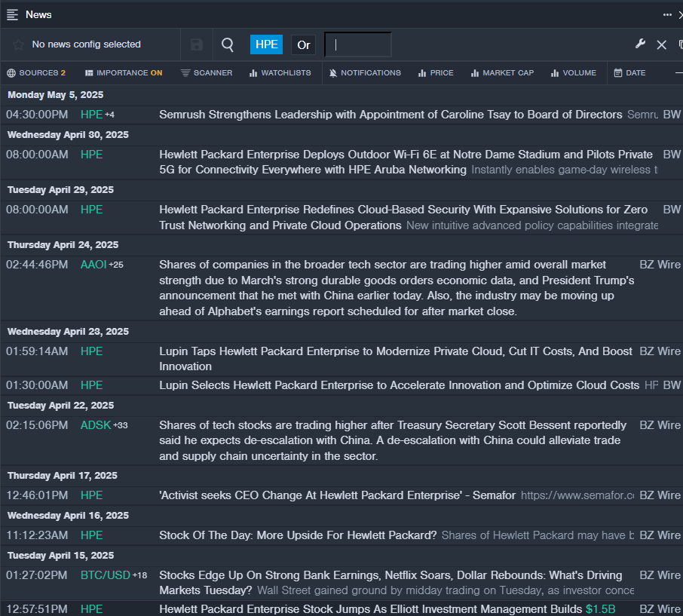Click the WATCHLISTS bar-chart icon
Screen dimensions: 683x616
coord(253,73)
